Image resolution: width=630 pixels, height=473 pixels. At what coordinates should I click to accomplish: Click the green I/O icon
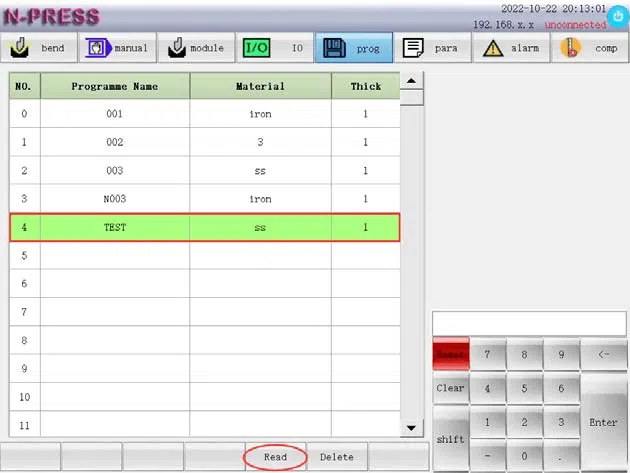pyautogui.click(x=256, y=48)
